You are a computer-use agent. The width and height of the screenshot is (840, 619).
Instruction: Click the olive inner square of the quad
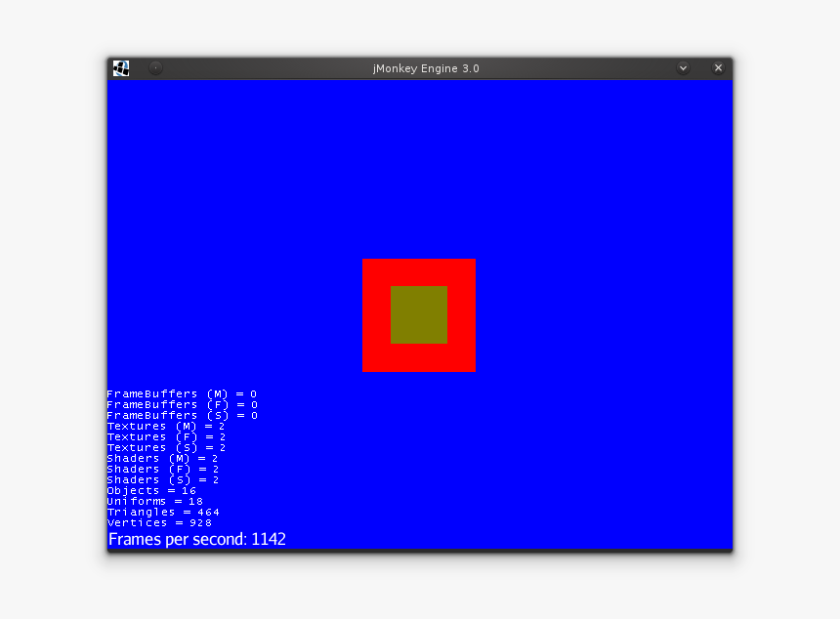tap(418, 314)
